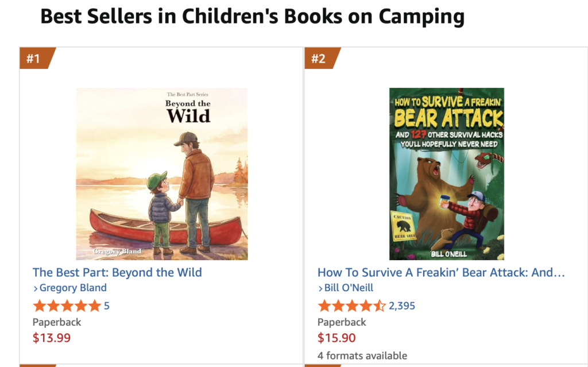This screenshot has width=588, height=367.
Task: Select Paperback format under Bear Attack book
Action: (342, 322)
